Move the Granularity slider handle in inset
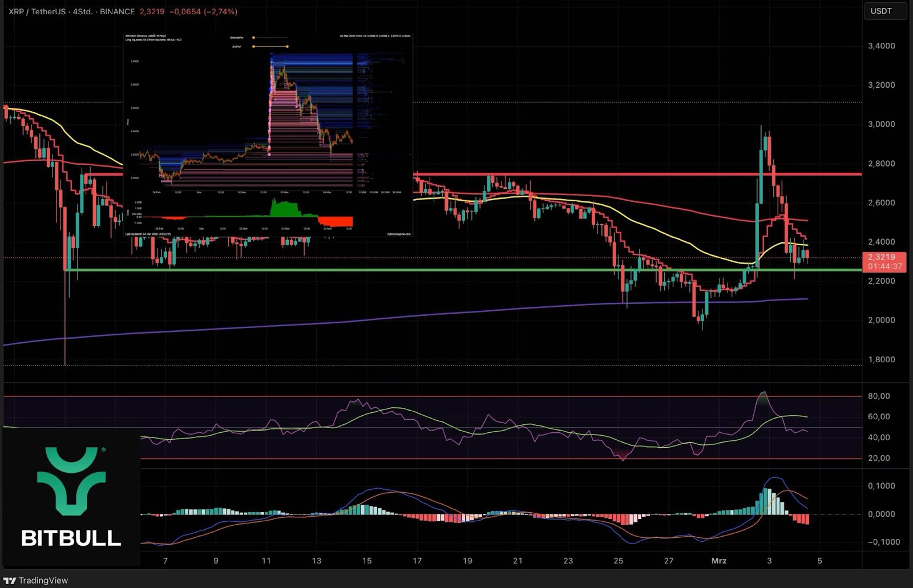913x588 pixels. point(253,38)
